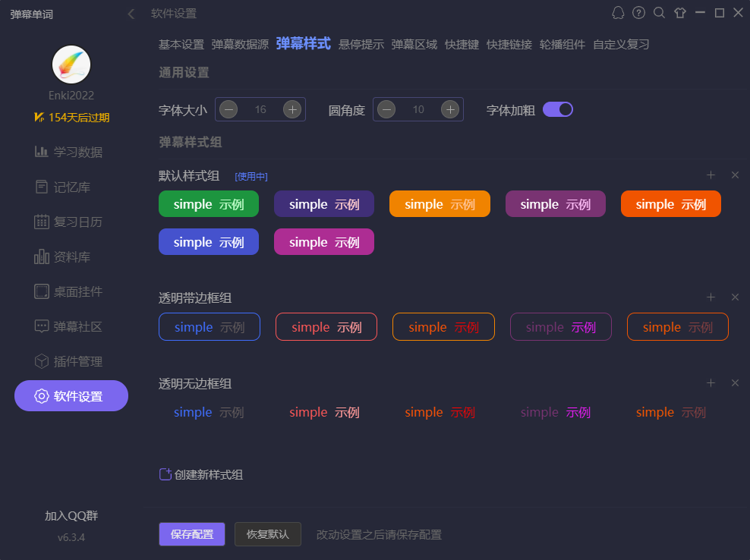Click the user avatar picture
The width and height of the screenshot is (750, 560).
pos(71,64)
